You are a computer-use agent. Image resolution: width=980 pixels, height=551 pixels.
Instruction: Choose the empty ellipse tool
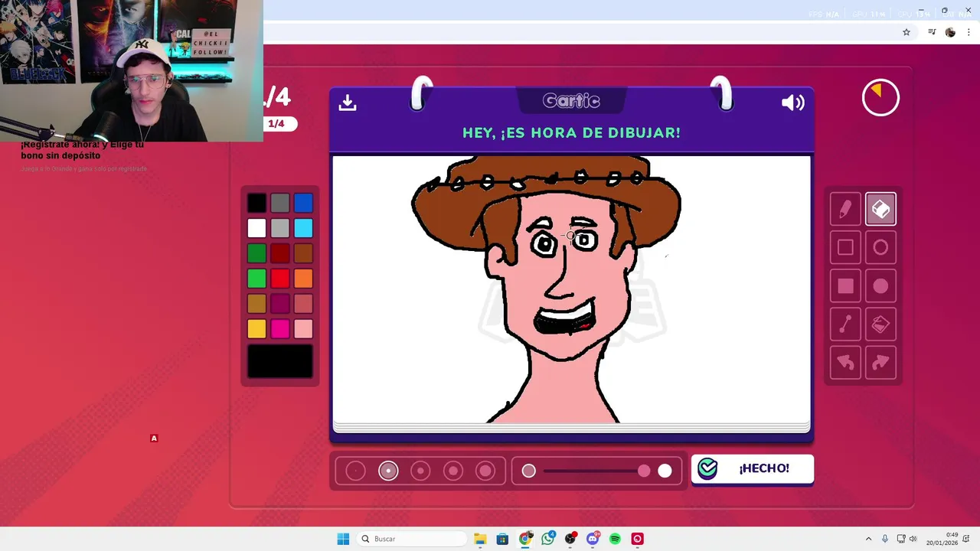click(880, 247)
